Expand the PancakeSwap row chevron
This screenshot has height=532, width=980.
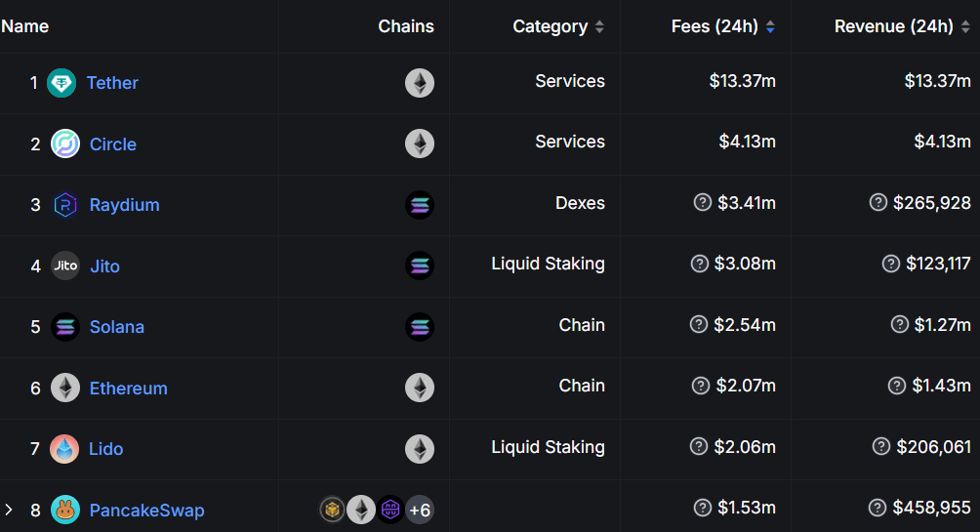click(9, 510)
